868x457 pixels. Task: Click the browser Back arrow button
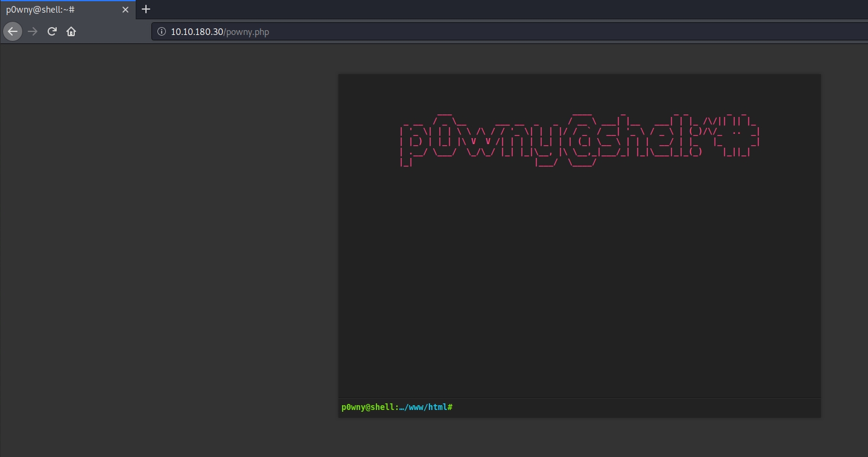(x=13, y=31)
